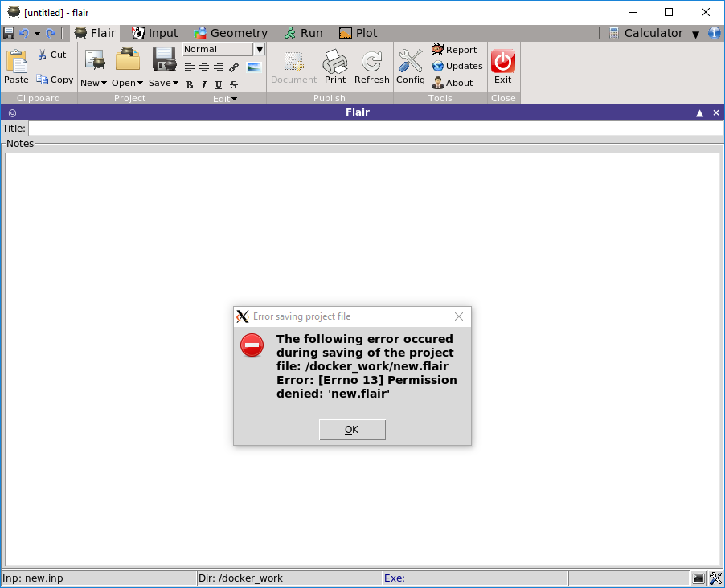Switch to the Input tab

coord(154,33)
